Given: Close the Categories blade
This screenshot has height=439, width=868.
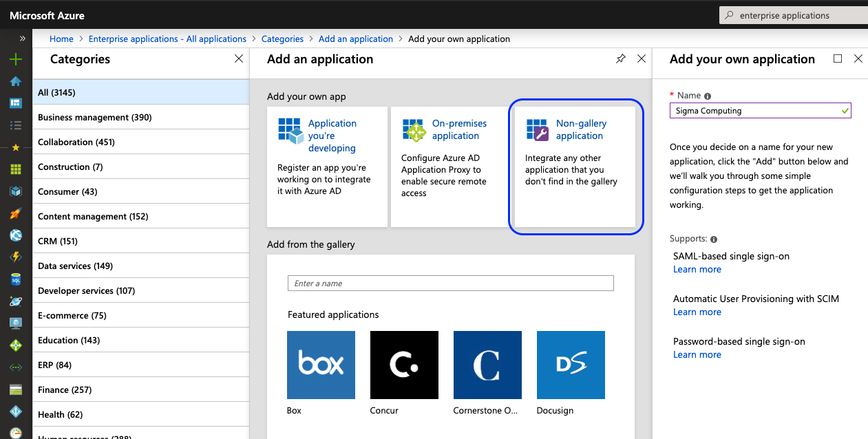Looking at the screenshot, I should [x=239, y=59].
